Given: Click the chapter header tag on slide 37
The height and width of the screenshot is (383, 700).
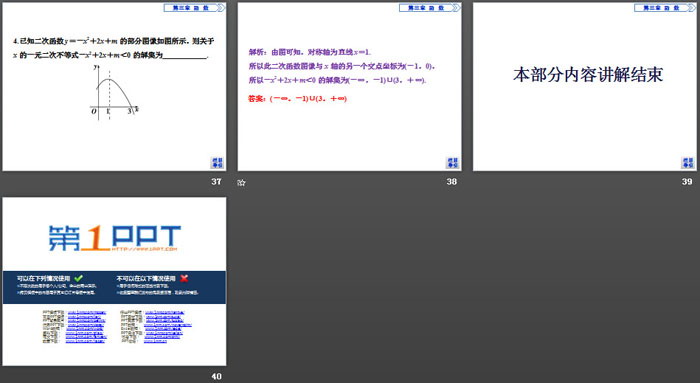Looking at the screenshot, I should [194, 8].
